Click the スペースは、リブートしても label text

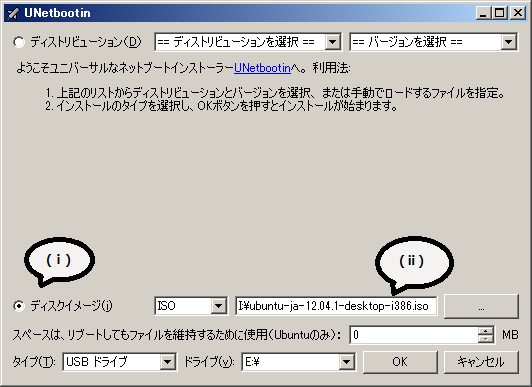click(176, 335)
